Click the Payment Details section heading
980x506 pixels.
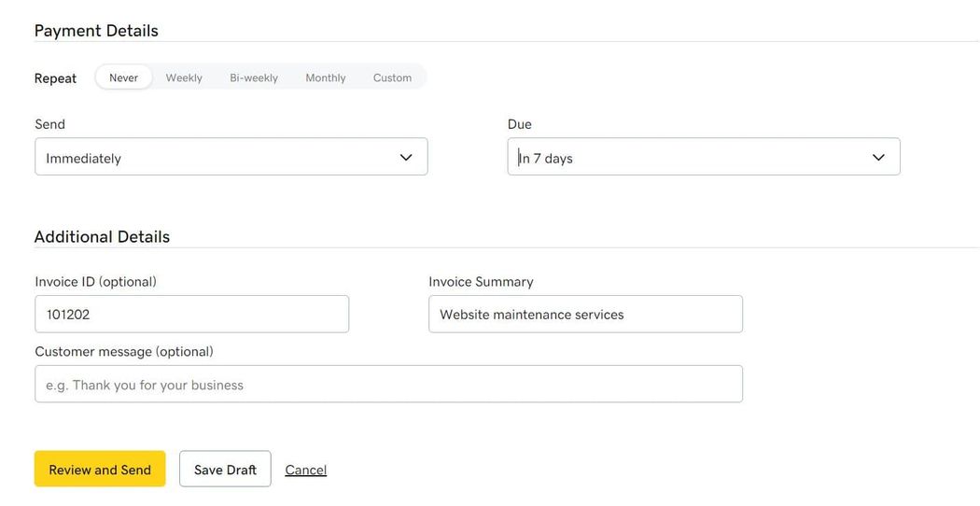point(96,31)
